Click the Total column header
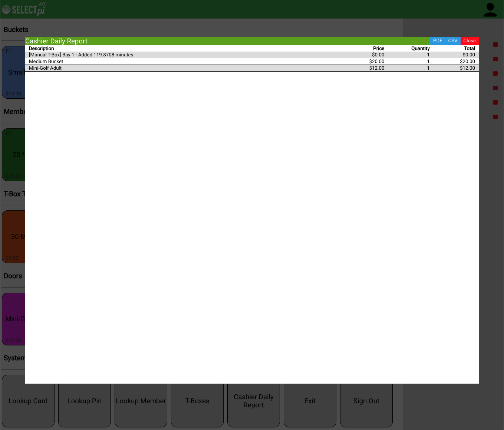This screenshot has width=504, height=430. pyautogui.click(x=470, y=49)
